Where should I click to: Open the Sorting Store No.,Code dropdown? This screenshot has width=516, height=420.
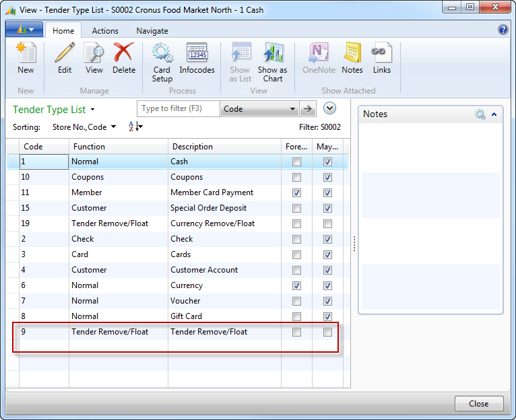pos(113,127)
